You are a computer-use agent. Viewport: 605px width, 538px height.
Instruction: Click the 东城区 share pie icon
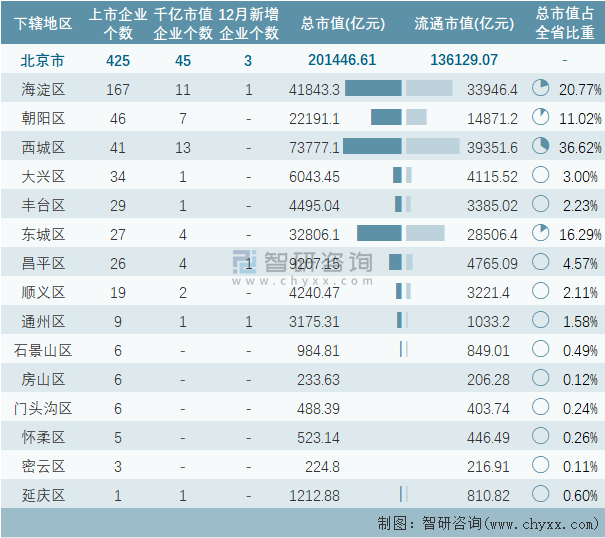[x=541, y=234]
